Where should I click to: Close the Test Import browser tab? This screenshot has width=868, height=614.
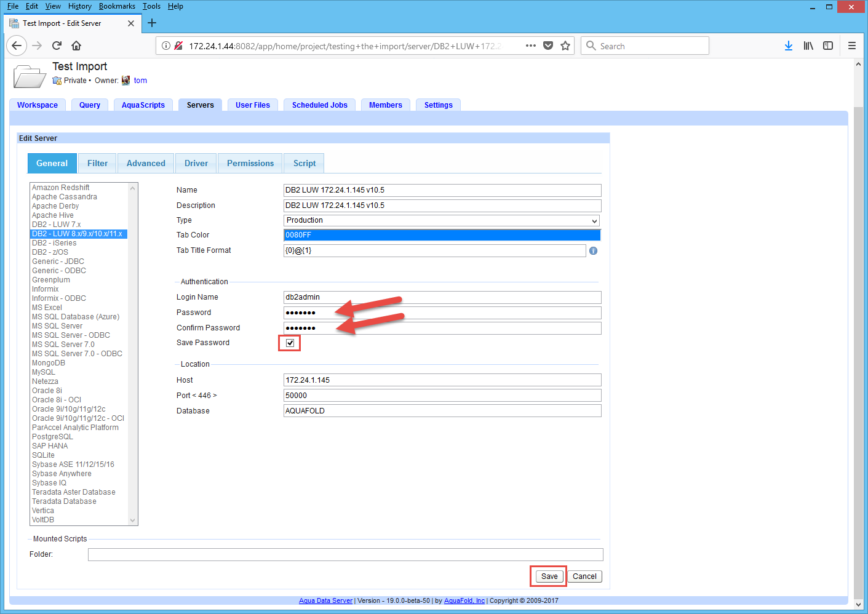[x=131, y=23]
